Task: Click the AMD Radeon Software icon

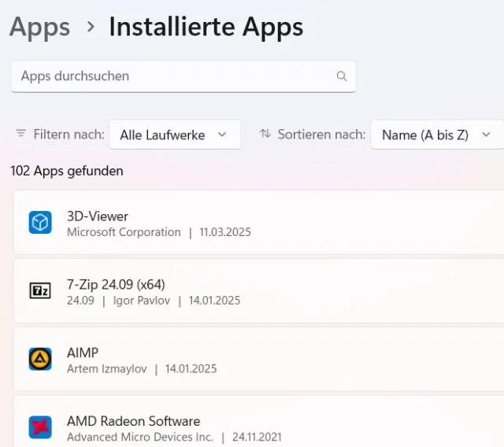Action: [40, 427]
